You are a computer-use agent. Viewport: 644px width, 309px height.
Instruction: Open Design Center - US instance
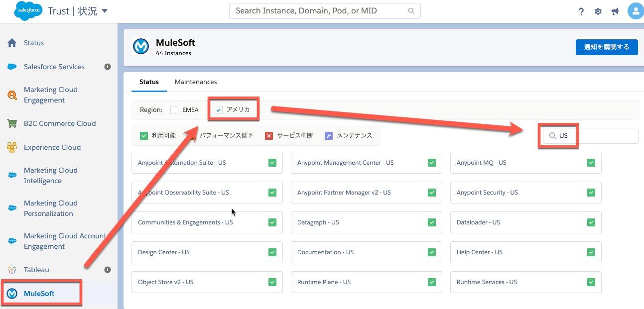click(207, 252)
